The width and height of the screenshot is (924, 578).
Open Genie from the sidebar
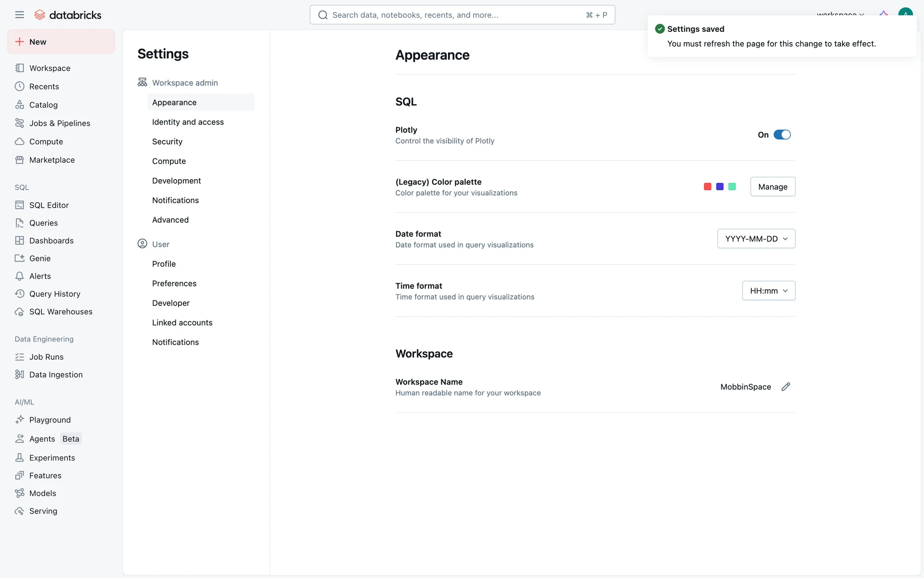point(39,258)
